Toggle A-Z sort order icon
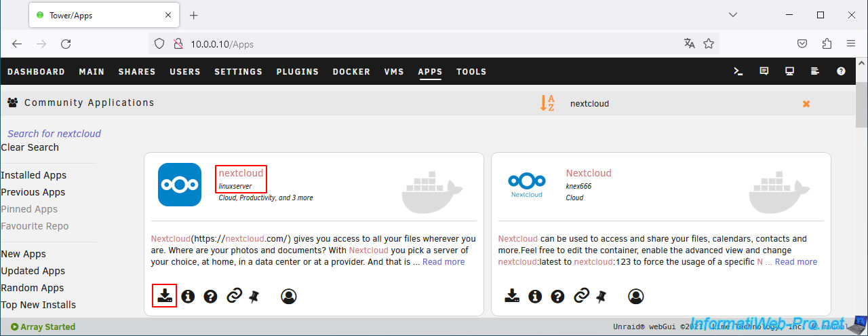The height and width of the screenshot is (336, 868). [x=547, y=103]
